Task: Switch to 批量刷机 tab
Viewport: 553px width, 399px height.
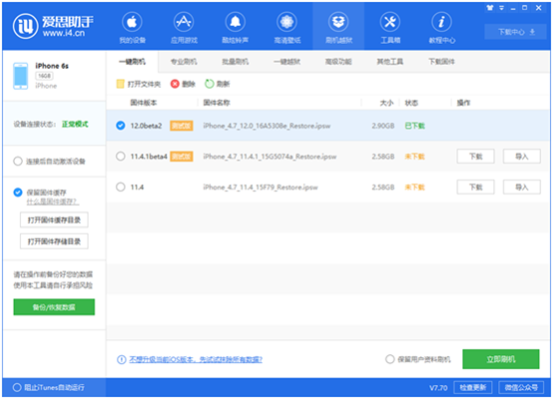Action: (x=235, y=62)
